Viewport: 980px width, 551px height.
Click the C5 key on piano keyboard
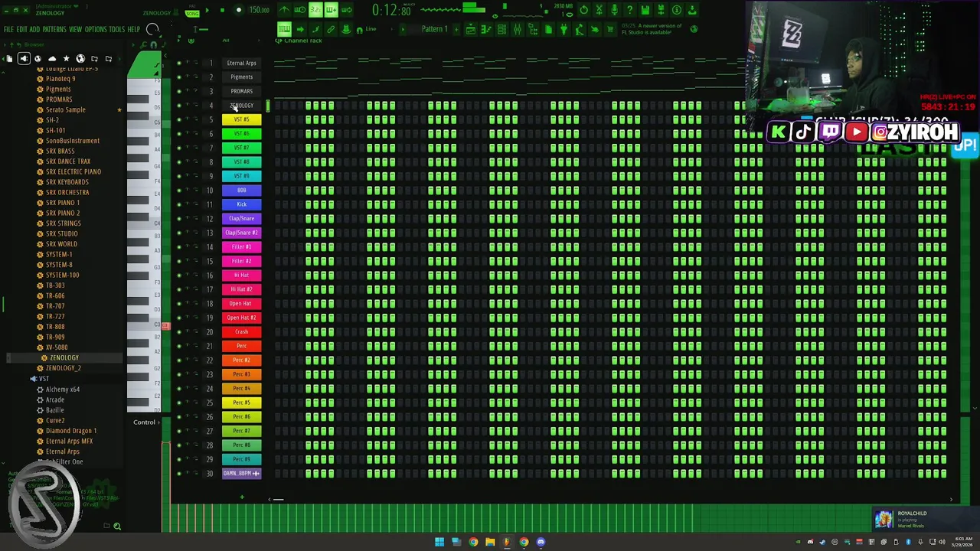click(143, 122)
